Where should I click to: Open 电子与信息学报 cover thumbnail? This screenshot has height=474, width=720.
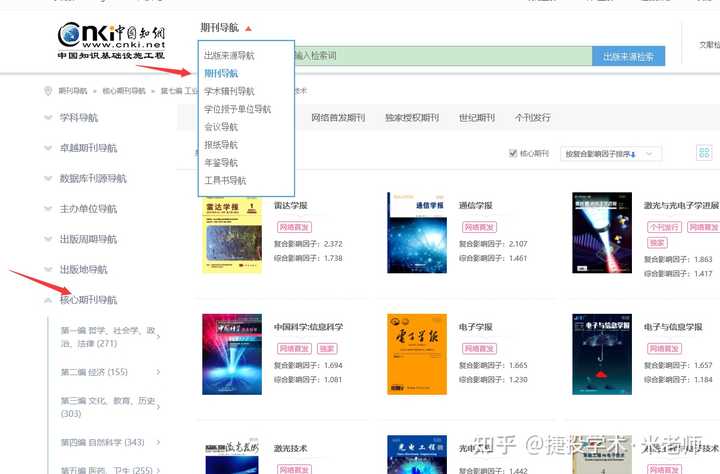coord(602,354)
